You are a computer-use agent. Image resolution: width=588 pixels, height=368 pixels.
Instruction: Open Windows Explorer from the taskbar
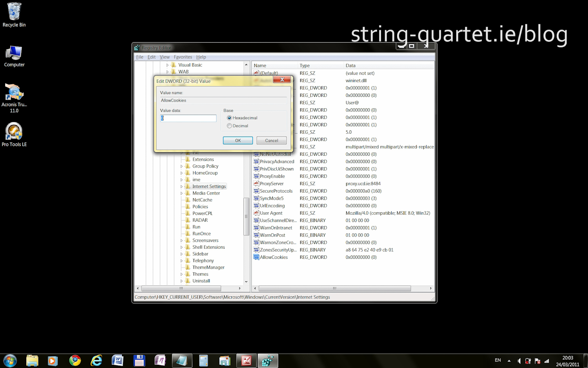tap(32, 361)
